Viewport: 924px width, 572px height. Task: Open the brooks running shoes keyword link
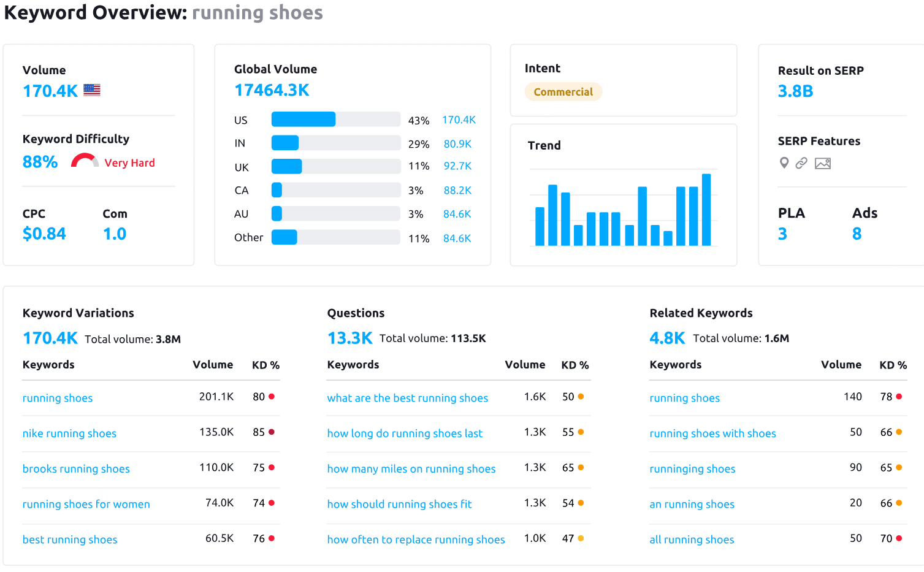(x=75, y=469)
